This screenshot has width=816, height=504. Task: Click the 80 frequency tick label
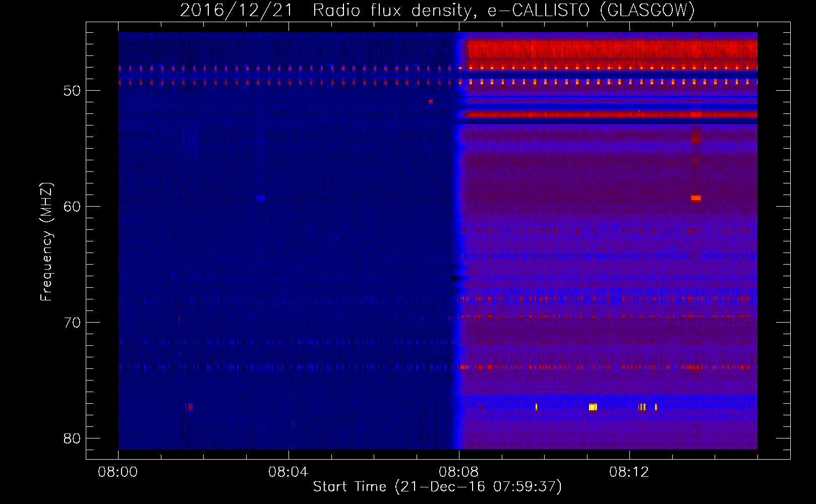(x=72, y=438)
